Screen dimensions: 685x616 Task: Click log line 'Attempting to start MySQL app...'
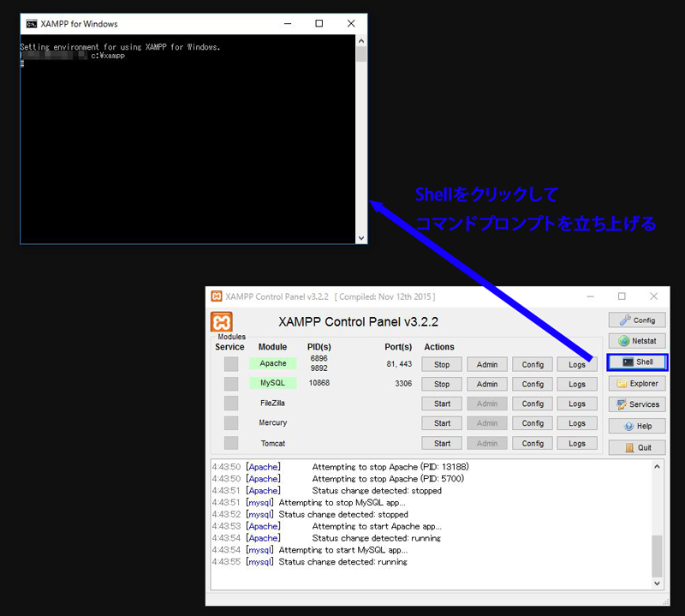[x=343, y=550]
